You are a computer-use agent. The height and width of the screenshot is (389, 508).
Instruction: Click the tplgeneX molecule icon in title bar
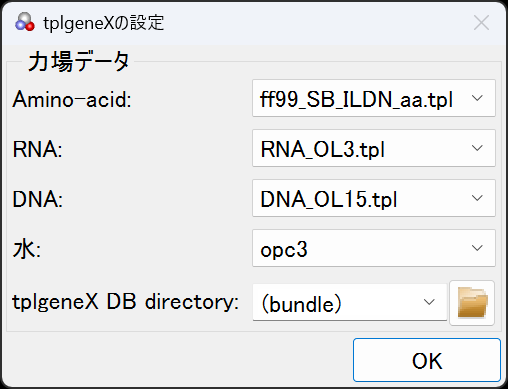25,23
